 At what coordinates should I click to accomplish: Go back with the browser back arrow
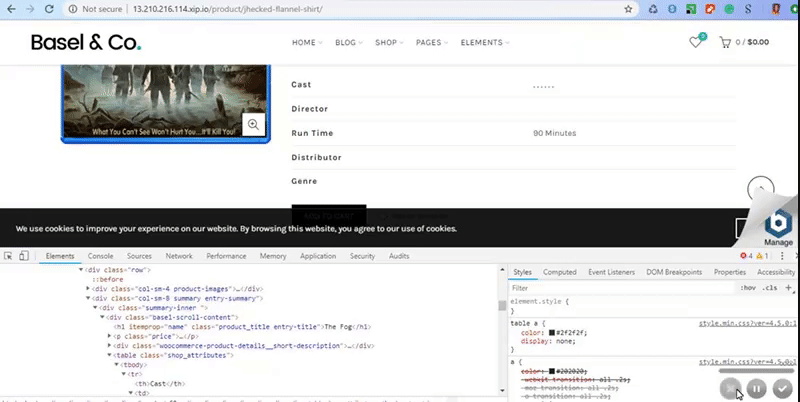[x=11, y=9]
